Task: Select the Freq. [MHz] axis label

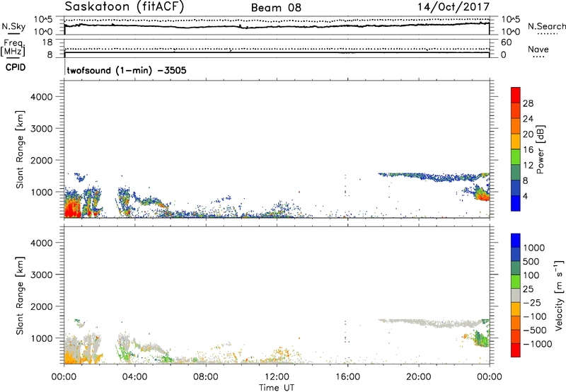Action: [x=13, y=48]
